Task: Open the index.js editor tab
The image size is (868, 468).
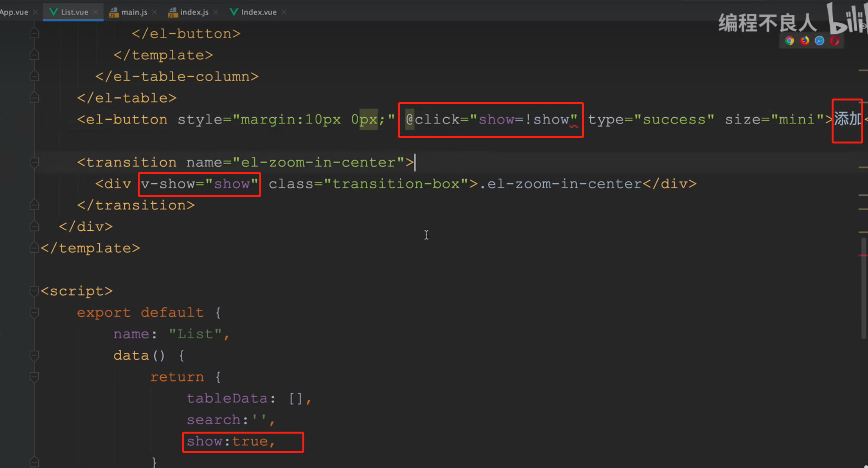Action: (194, 12)
